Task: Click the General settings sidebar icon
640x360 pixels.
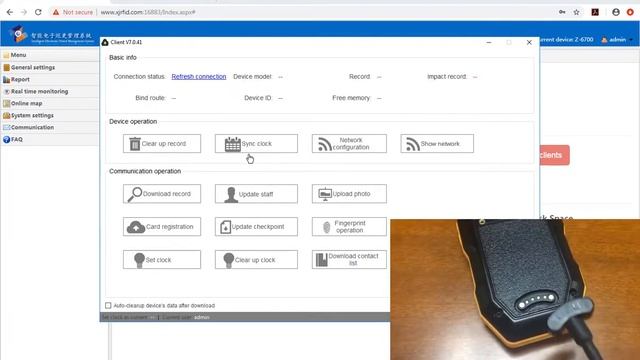Action: [7, 67]
